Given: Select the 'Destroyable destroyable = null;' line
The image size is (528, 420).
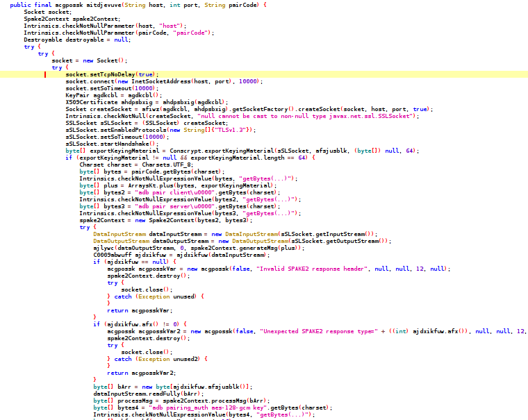Looking at the screenshot, I should [77, 40].
